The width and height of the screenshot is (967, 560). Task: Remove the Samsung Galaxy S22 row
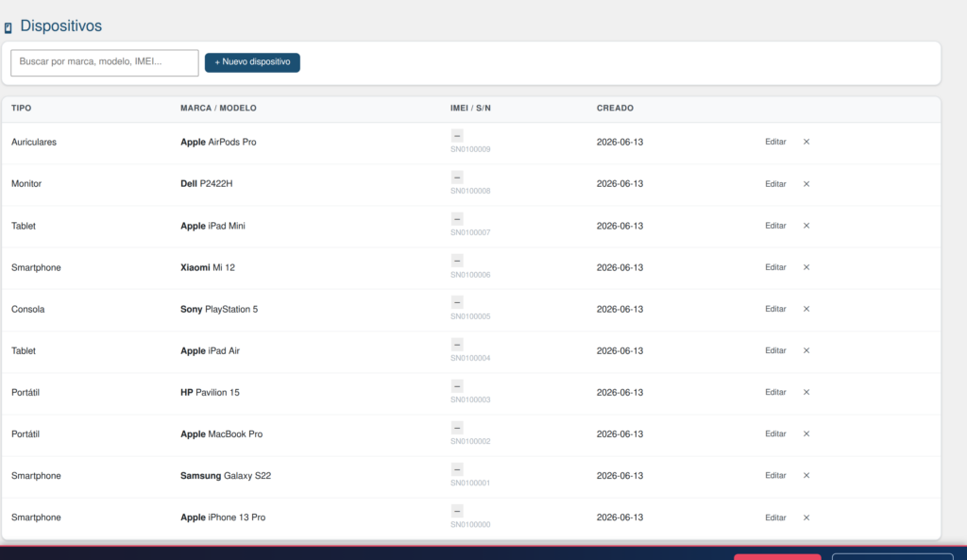806,476
